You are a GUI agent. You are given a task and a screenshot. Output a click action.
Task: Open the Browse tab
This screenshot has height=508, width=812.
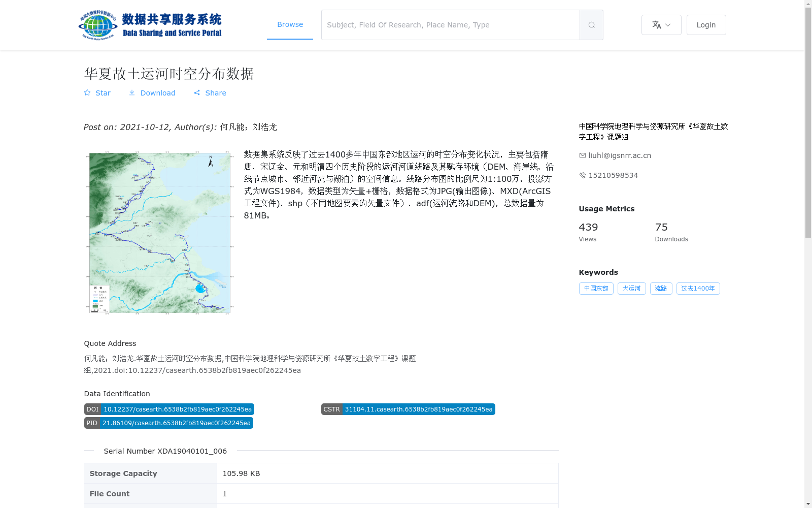tap(290, 24)
